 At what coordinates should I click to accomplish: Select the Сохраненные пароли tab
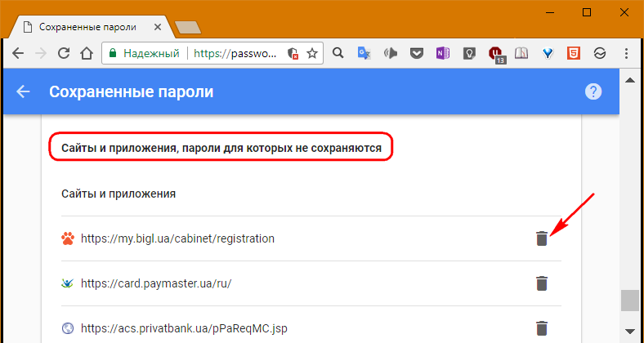point(87,28)
